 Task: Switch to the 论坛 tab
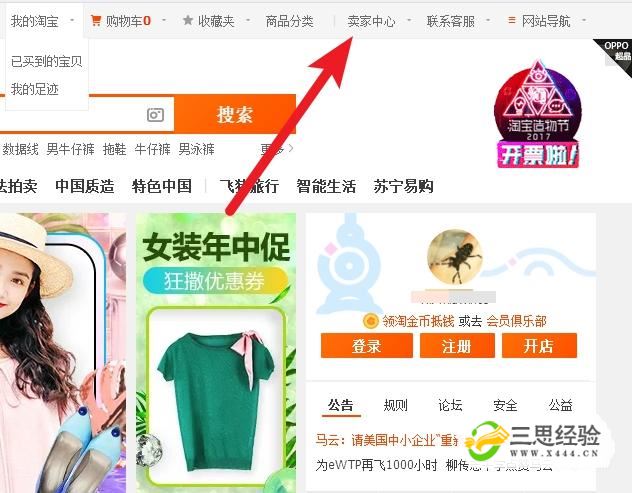[x=450, y=405]
